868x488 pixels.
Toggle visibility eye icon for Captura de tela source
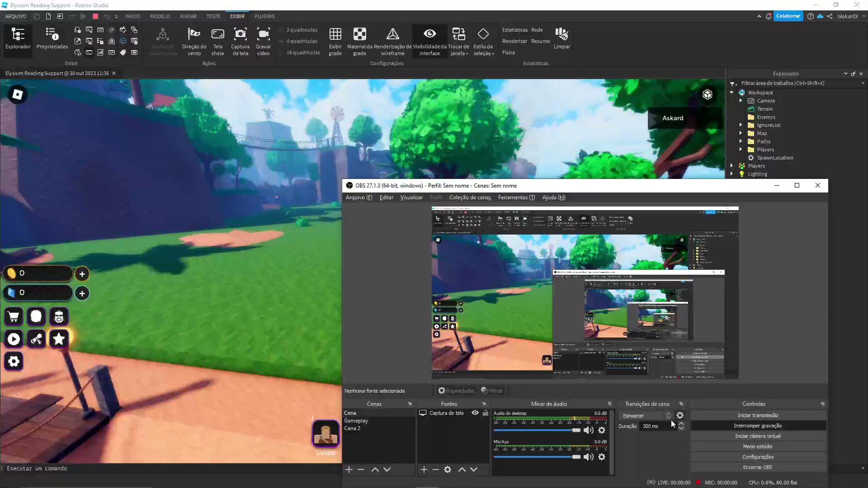476,413
